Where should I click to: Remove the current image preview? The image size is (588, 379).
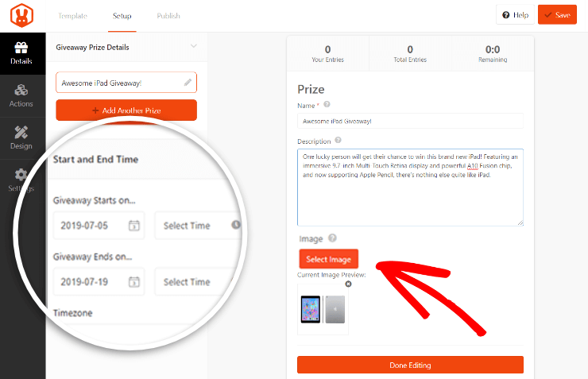348,284
